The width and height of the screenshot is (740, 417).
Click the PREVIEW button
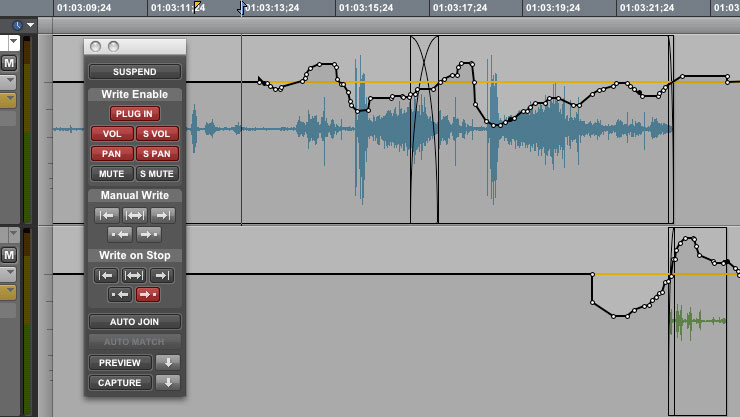(x=120, y=363)
